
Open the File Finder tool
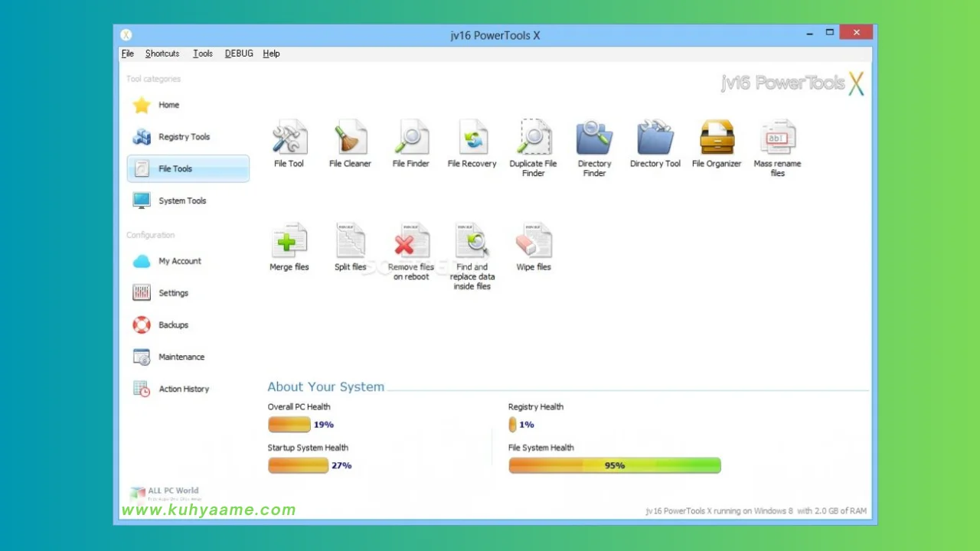pyautogui.click(x=411, y=144)
